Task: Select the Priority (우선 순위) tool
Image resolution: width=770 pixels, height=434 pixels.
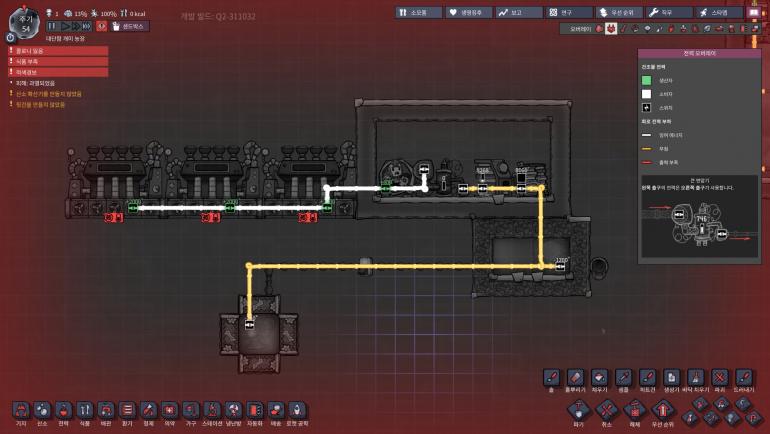Action: pyautogui.click(x=663, y=410)
